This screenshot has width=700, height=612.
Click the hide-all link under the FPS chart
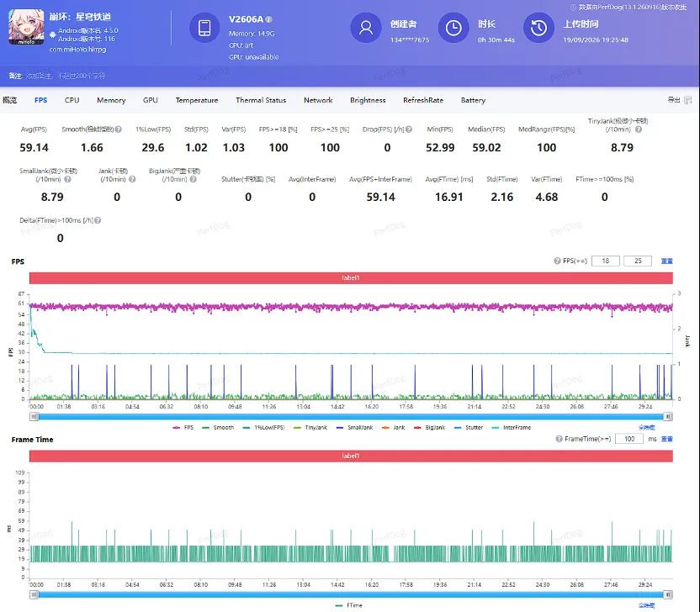tap(646, 427)
